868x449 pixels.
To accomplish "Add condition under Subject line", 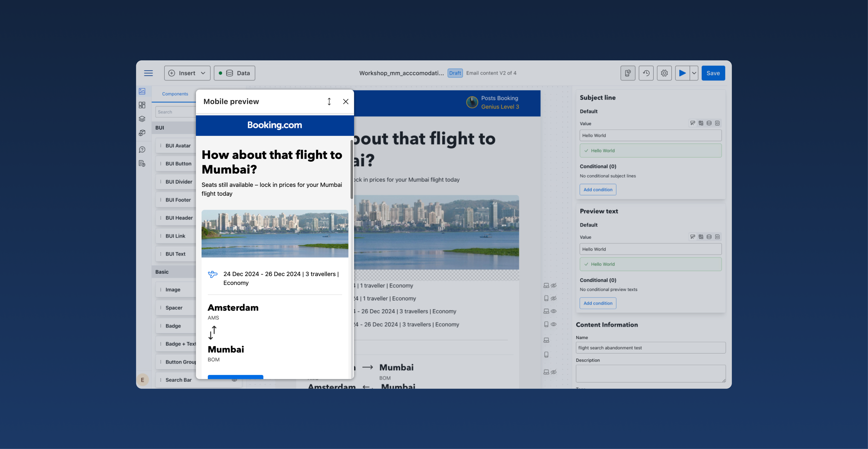I will click(x=598, y=190).
